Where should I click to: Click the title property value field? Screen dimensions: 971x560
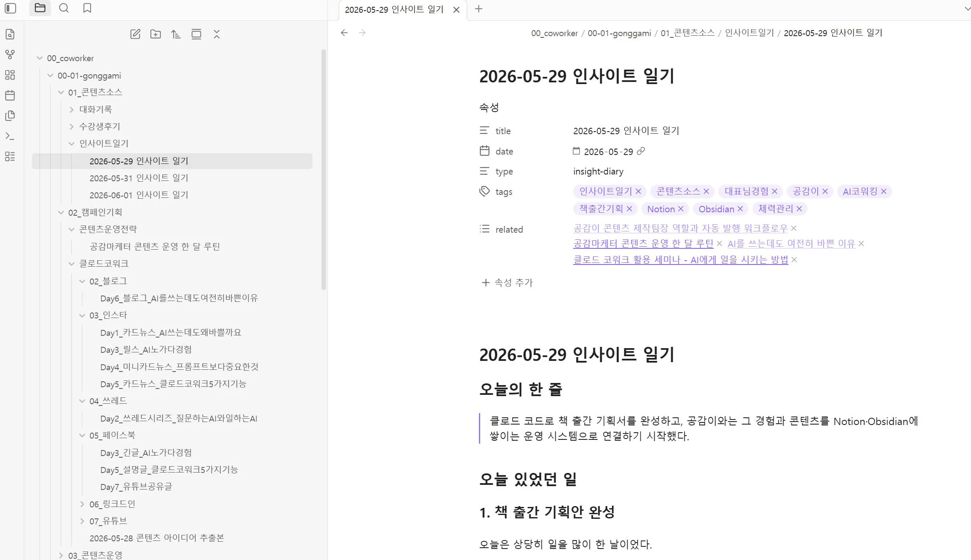point(626,131)
